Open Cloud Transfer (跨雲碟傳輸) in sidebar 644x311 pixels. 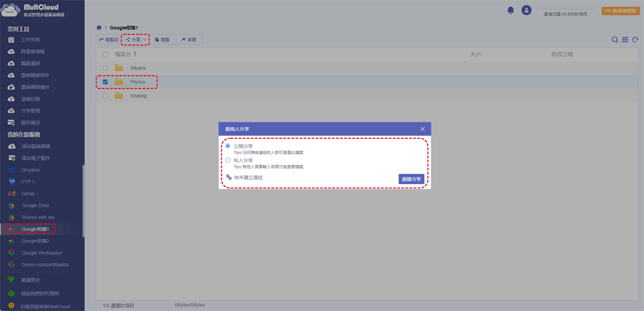(x=33, y=51)
